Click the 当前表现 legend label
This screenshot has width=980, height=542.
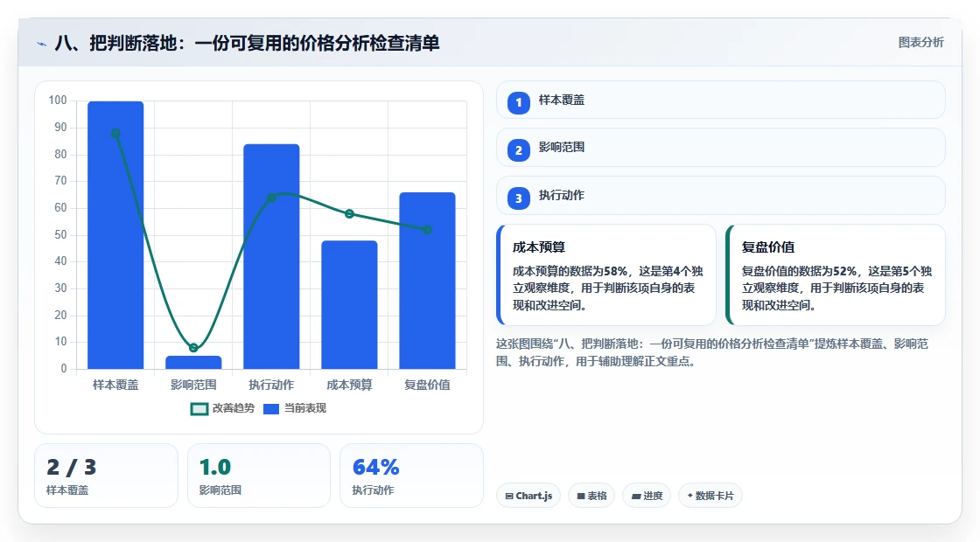click(305, 408)
